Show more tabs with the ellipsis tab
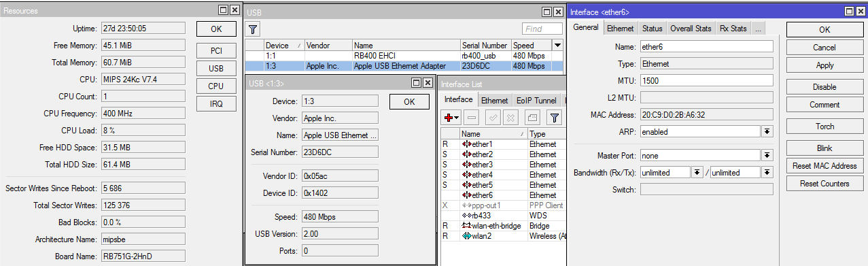The image size is (868, 266). (x=759, y=29)
